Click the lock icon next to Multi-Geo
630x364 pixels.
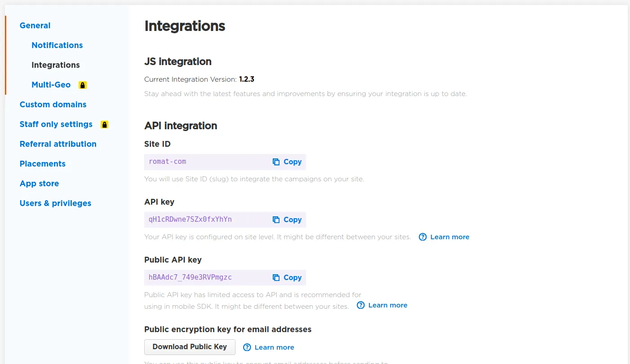[x=83, y=85]
